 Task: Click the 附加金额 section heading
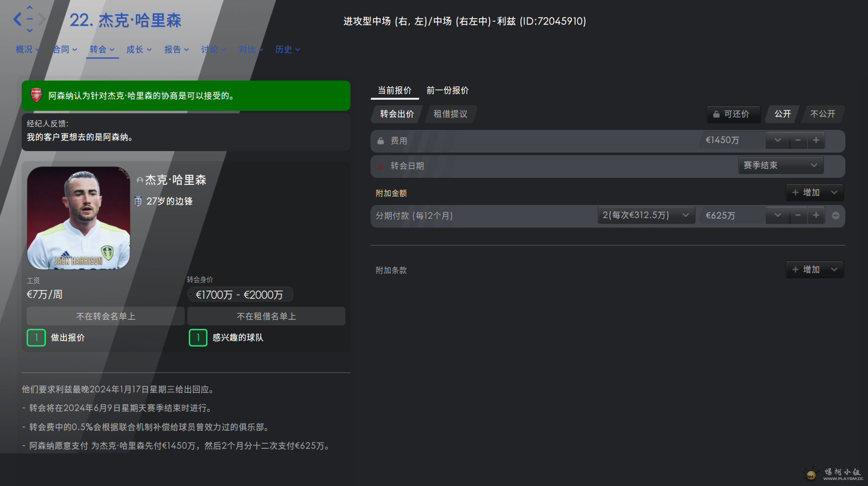click(x=391, y=193)
